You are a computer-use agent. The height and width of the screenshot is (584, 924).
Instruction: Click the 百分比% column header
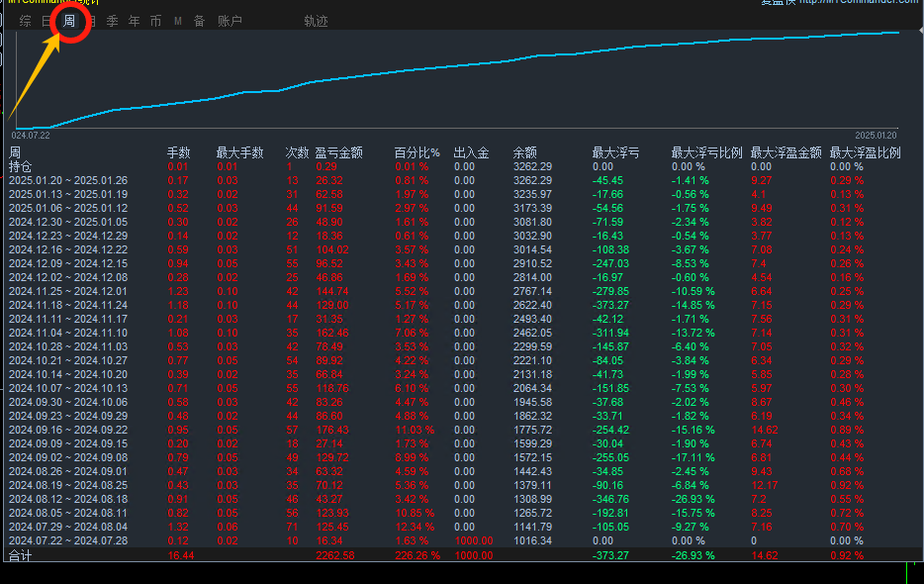point(416,152)
